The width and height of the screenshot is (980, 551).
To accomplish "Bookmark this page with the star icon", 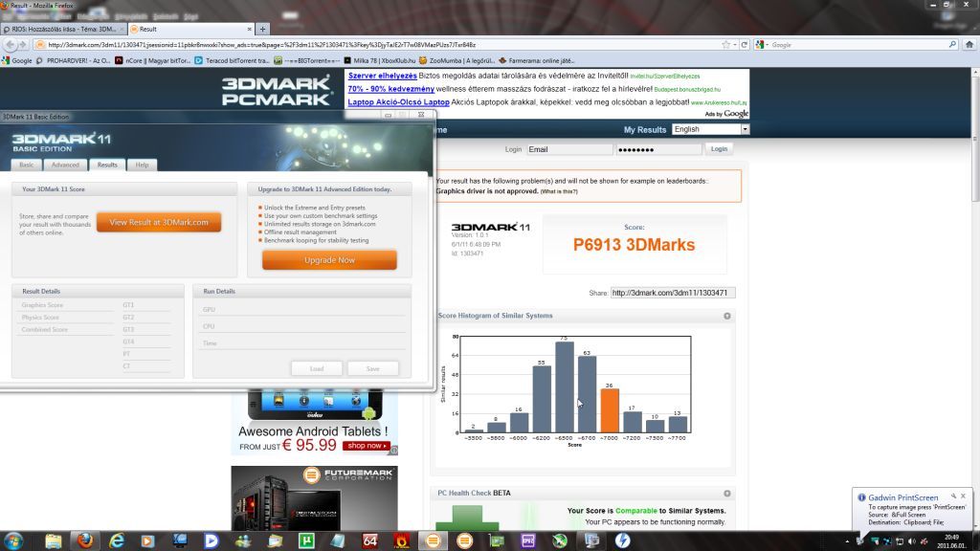I will (x=725, y=45).
